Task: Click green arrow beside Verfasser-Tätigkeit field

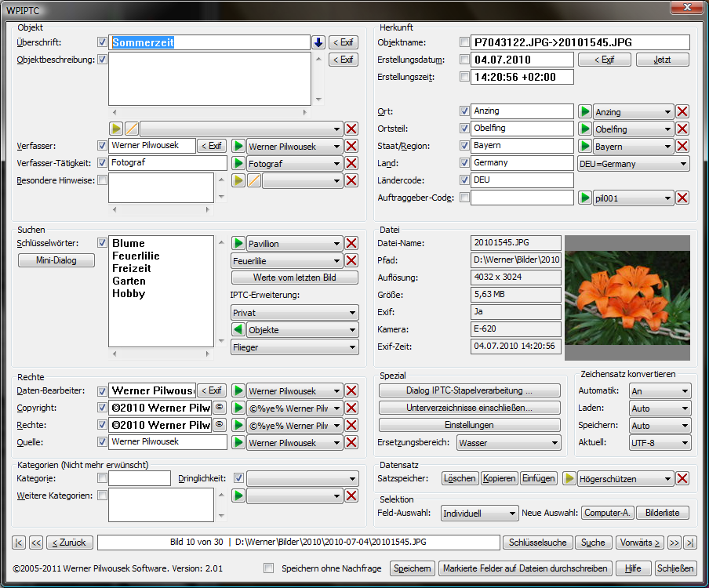Action: tap(238, 164)
